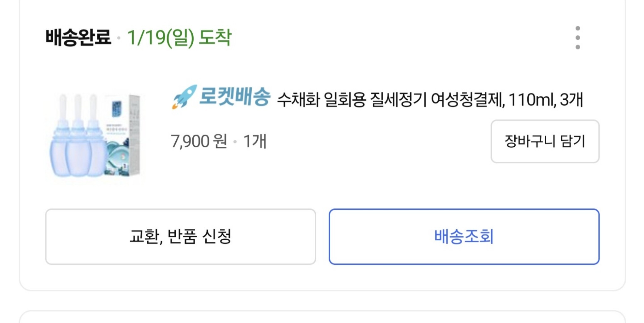Click the 배송완료 status heading
The height and width of the screenshot is (323, 644).
point(78,38)
